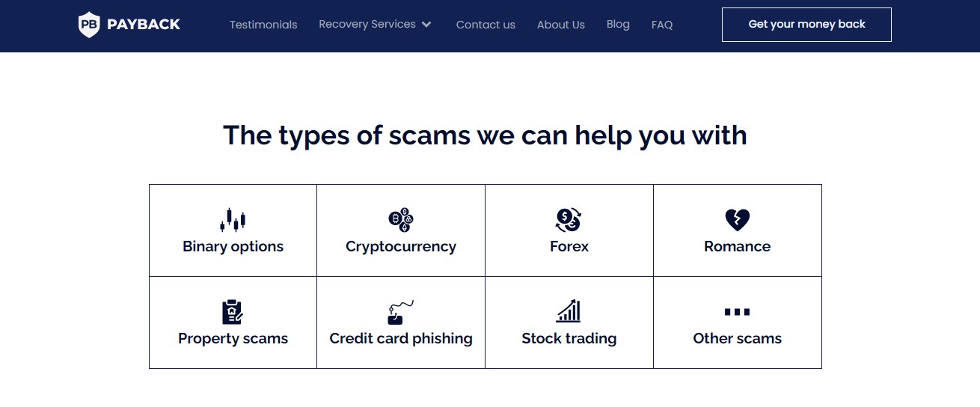Image resolution: width=980 pixels, height=407 pixels.
Task: Open the Contact us page
Action: click(486, 25)
